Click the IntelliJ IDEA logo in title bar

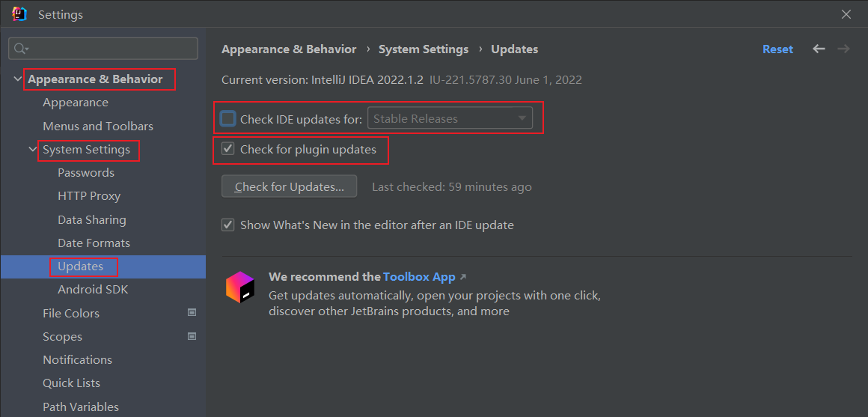[x=19, y=14]
